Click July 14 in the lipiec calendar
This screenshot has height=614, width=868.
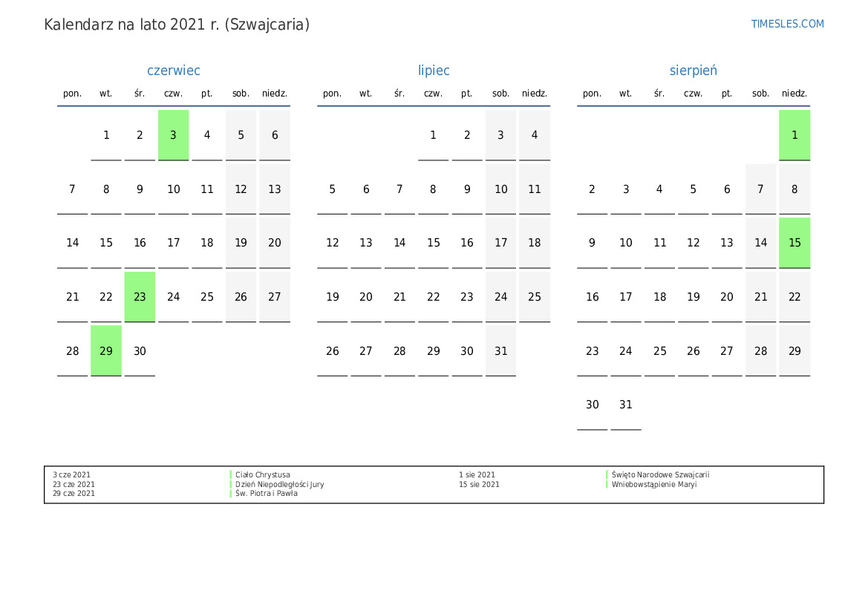click(x=399, y=243)
